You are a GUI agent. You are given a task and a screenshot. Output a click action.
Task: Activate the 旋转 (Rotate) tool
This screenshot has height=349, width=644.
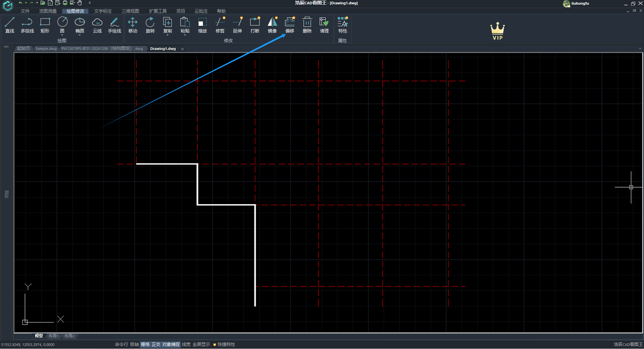tap(150, 25)
